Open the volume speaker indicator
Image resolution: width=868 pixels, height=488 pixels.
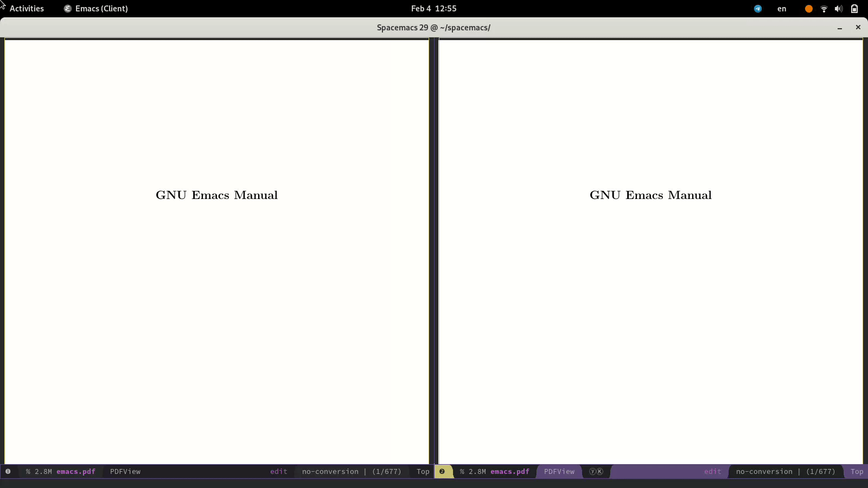(839, 9)
